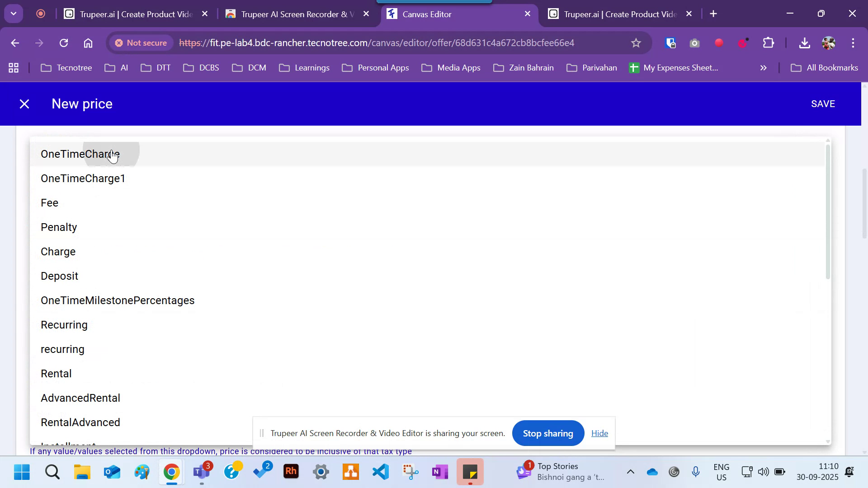Viewport: 868px width, 488px height.
Task: Expand the bookmarks overflow chevron
Action: (763, 68)
